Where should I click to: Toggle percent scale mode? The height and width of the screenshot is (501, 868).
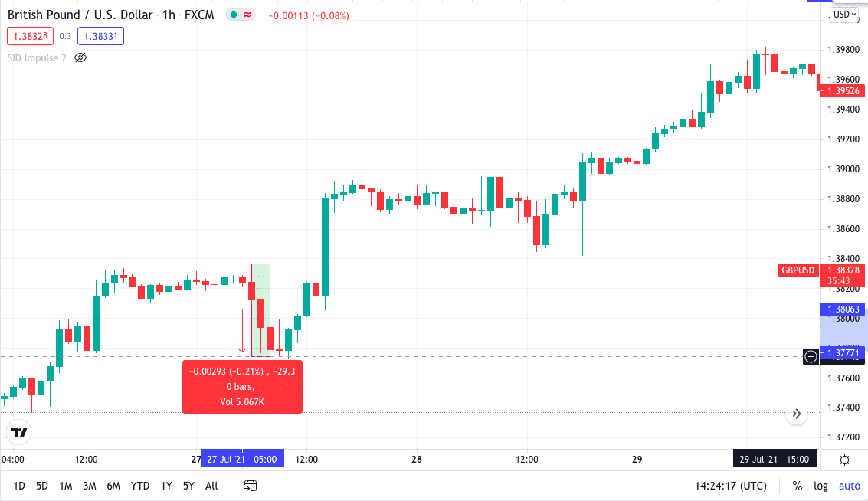798,486
